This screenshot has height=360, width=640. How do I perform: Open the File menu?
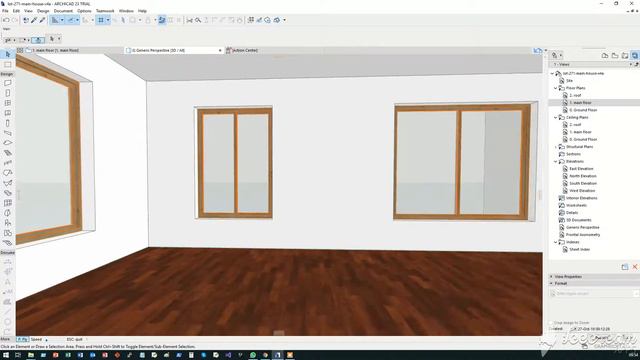pos(5,11)
